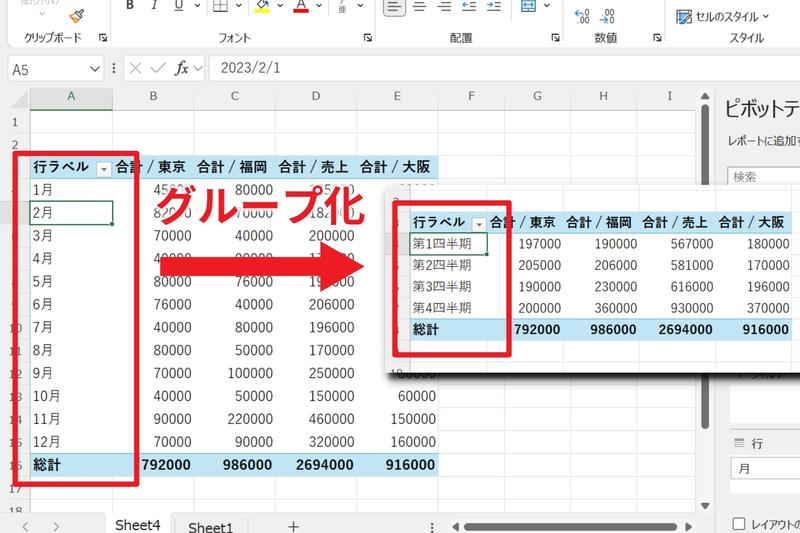Open the fill color dropdown arrow
800x533 pixels.
280,6
